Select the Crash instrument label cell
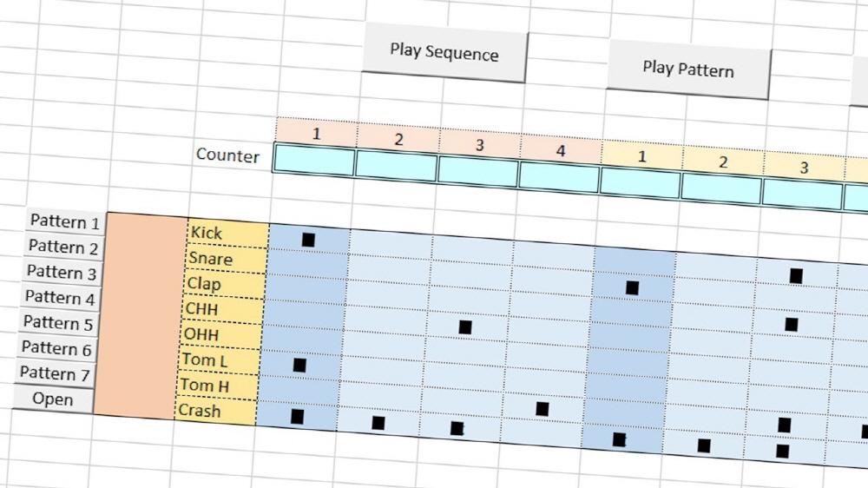 pyautogui.click(x=215, y=412)
